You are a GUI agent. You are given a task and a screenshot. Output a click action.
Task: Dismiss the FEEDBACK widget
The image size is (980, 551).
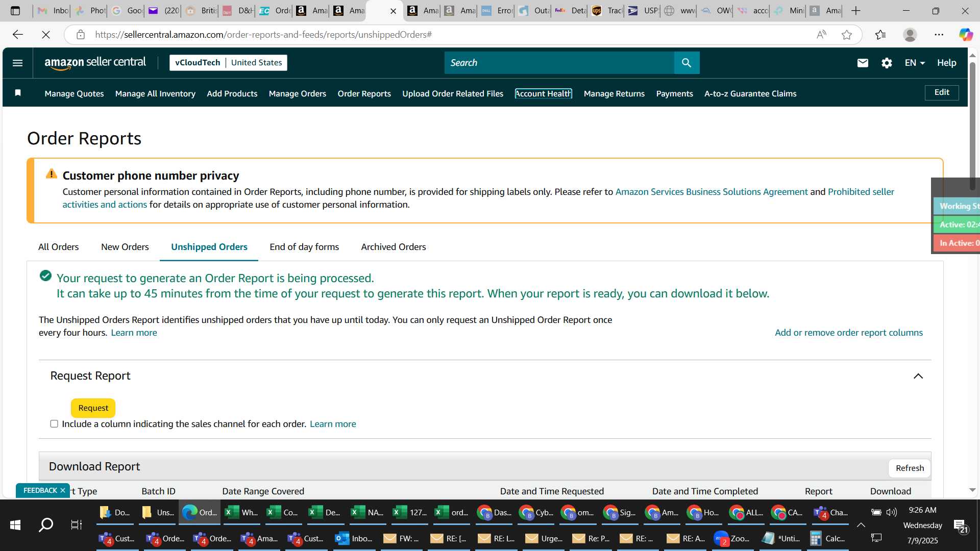pos(63,490)
